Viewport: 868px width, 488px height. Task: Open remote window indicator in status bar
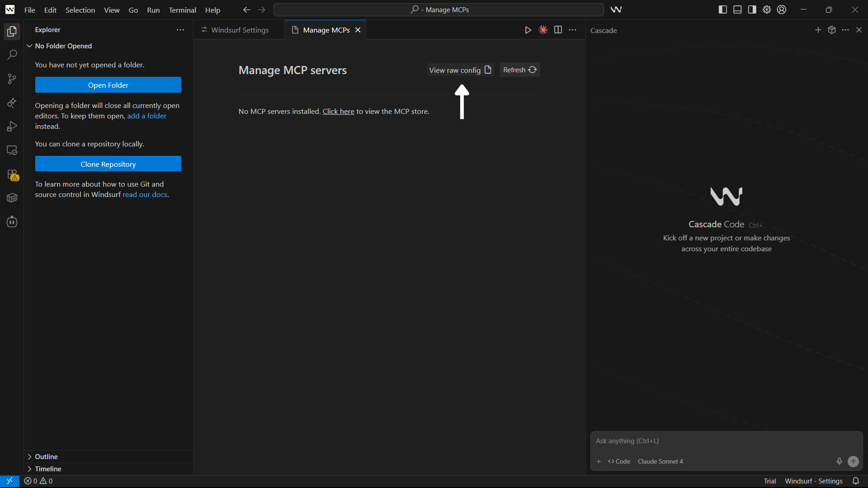(x=9, y=481)
